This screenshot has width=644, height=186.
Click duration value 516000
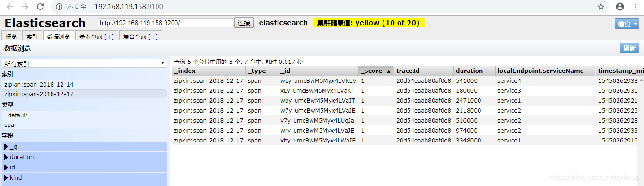coord(466,121)
